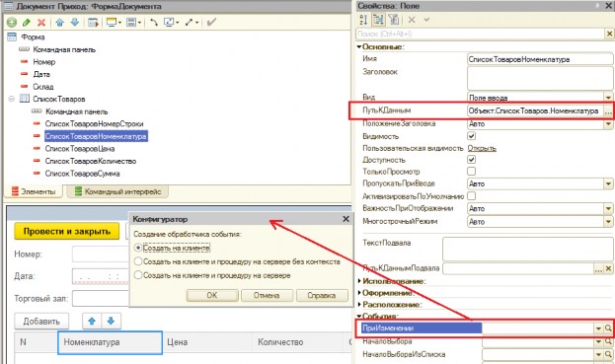Click the ПутьКДанным ellipsis button
The height and width of the screenshot is (364, 615).
click(x=608, y=110)
